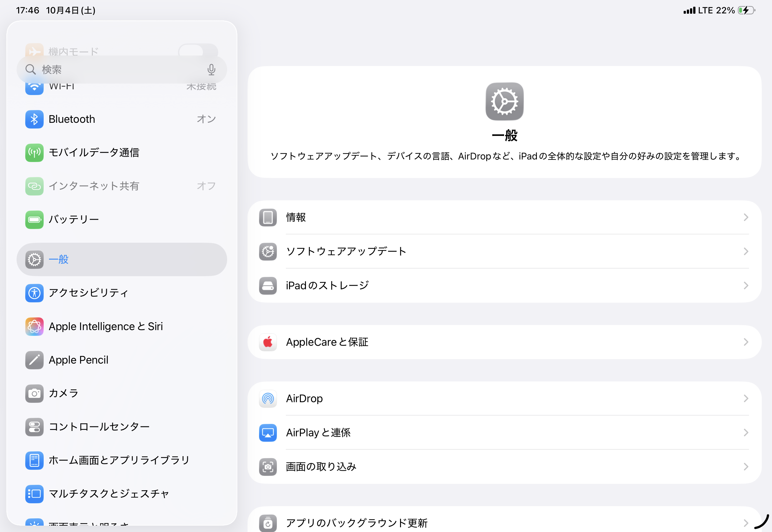Tap the Apple Pencil icon

click(x=34, y=360)
